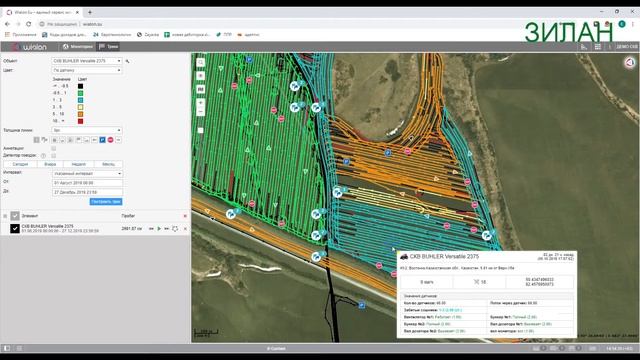Click the Wialon logo
Viewport: 640px width, 360px height.
[x=29, y=47]
